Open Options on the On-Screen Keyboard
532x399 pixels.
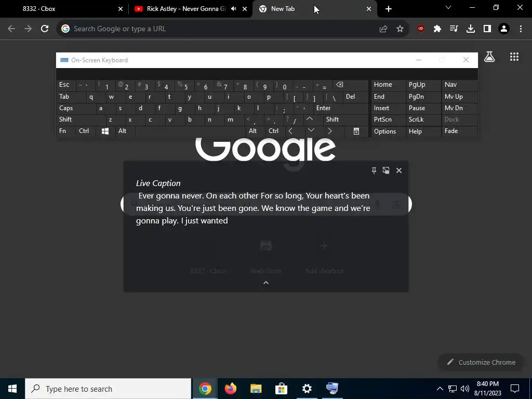coord(388,131)
